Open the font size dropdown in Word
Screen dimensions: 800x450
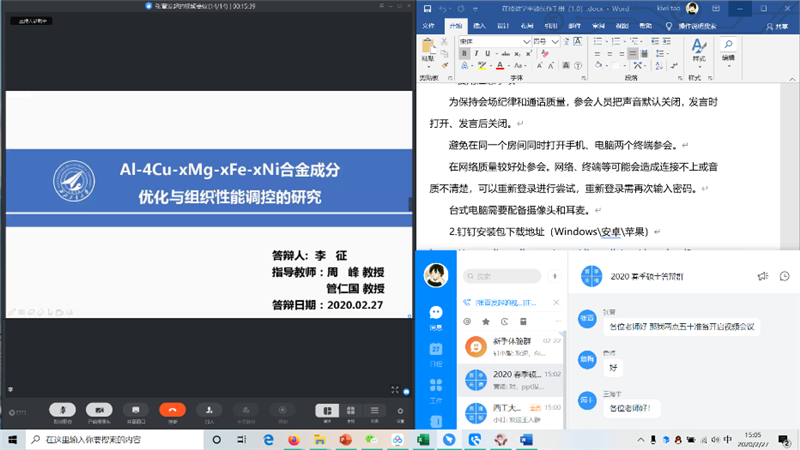[555, 41]
